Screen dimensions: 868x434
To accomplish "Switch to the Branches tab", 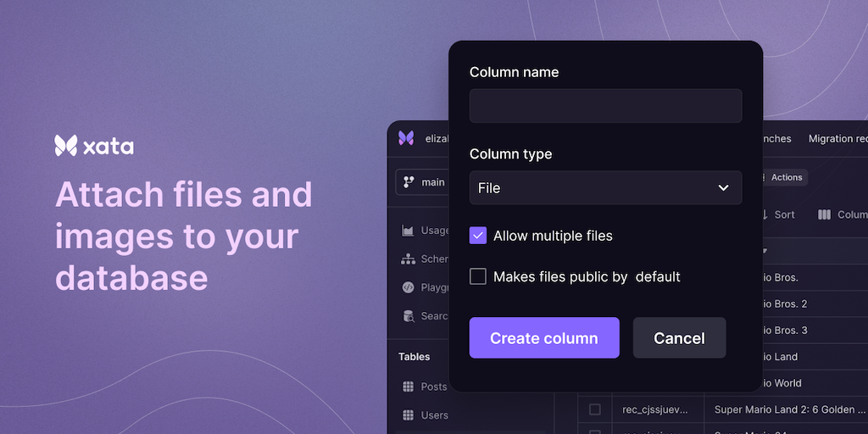I will pyautogui.click(x=776, y=138).
